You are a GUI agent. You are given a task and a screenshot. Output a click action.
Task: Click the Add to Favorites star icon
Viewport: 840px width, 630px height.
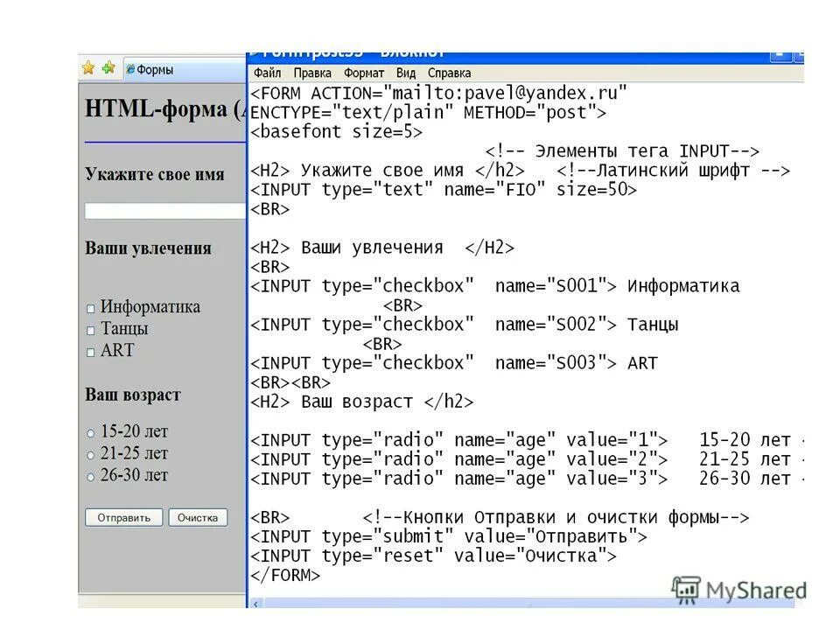(108, 66)
